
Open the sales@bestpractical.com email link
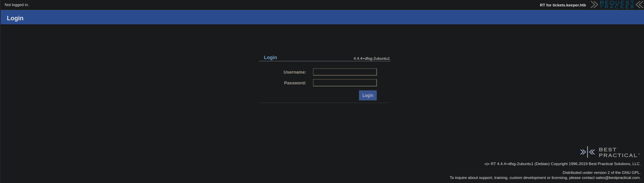tap(617, 178)
